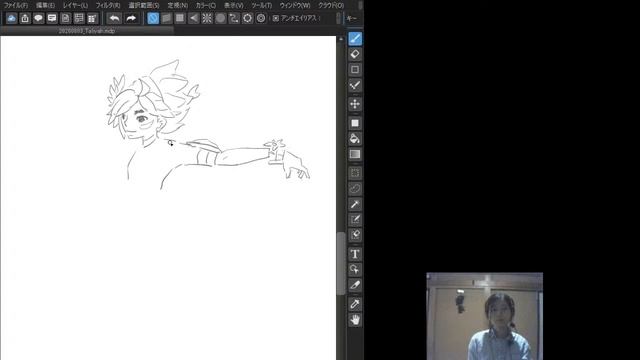Select the square outline shape tool

355,69
